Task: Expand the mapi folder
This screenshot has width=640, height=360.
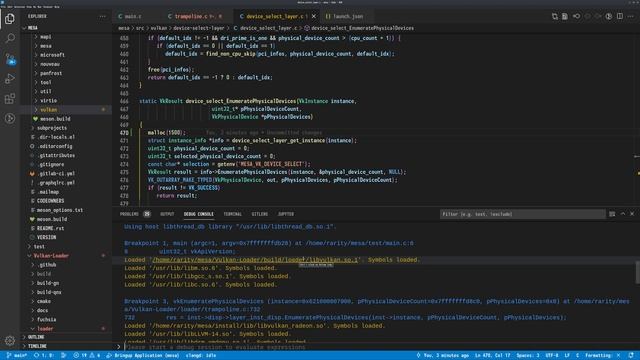Action: pos(65,37)
